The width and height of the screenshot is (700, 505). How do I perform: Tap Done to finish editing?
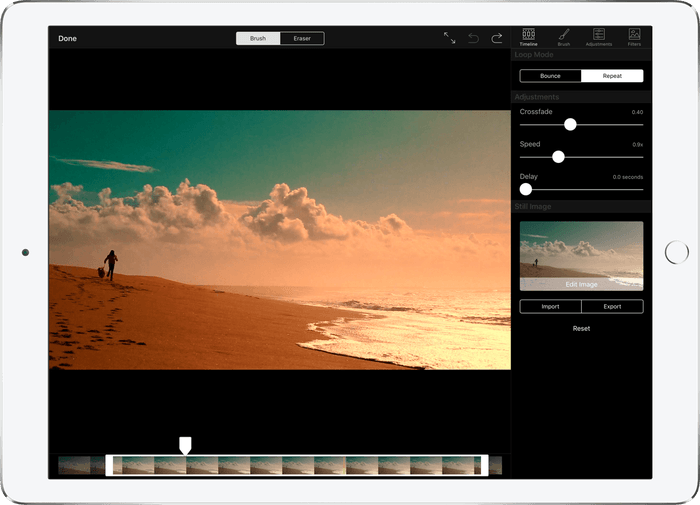[x=67, y=38]
